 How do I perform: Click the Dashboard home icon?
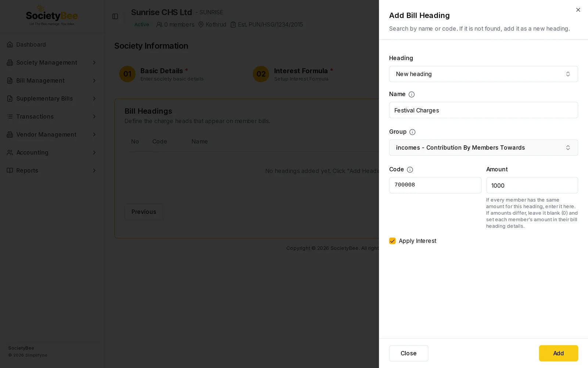pyautogui.click(x=10, y=45)
